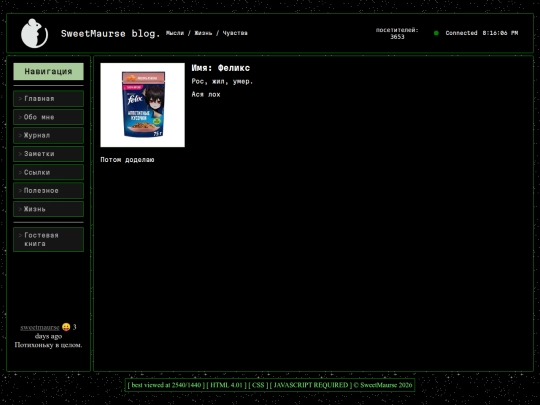Click the Имя: Феликс heading
Screen dimensions: 540x405
click(x=221, y=68)
